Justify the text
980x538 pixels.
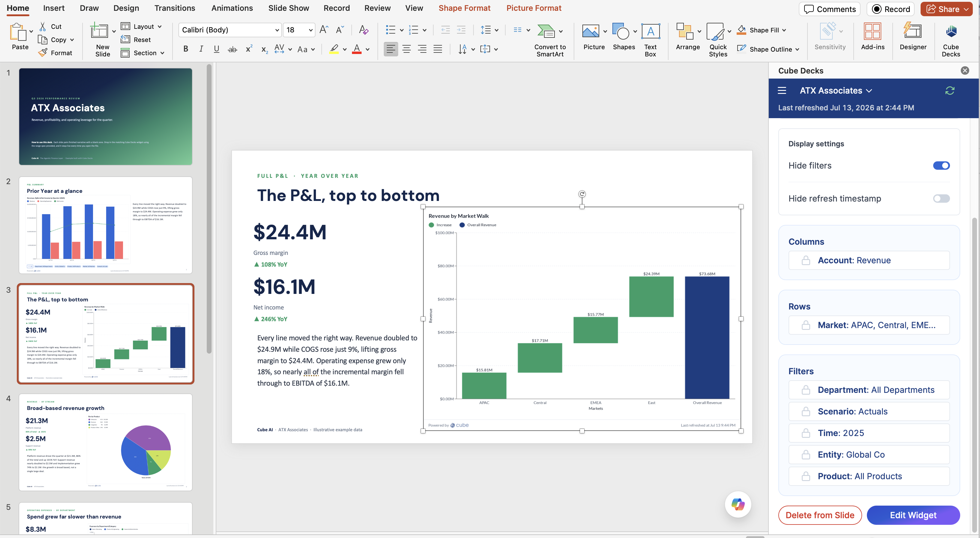click(437, 49)
